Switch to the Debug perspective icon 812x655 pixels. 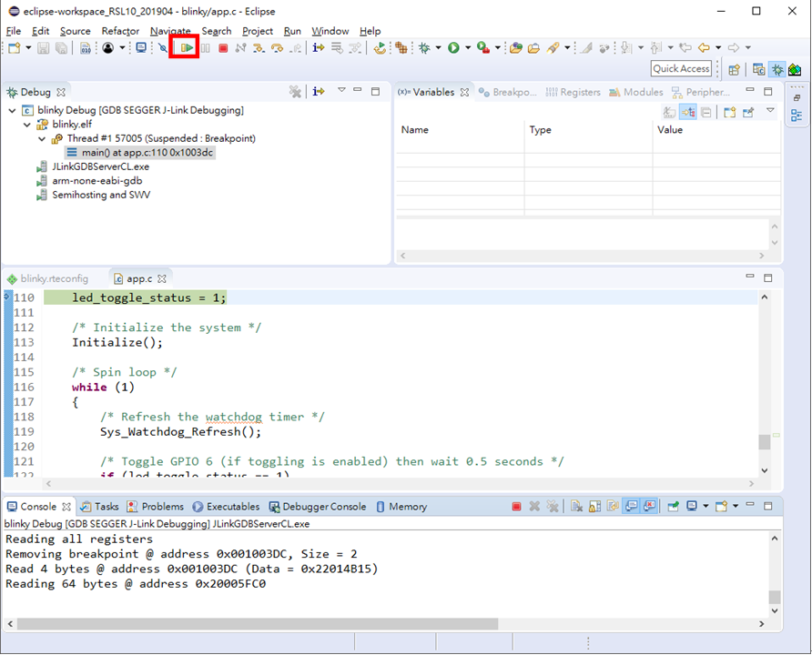777,69
